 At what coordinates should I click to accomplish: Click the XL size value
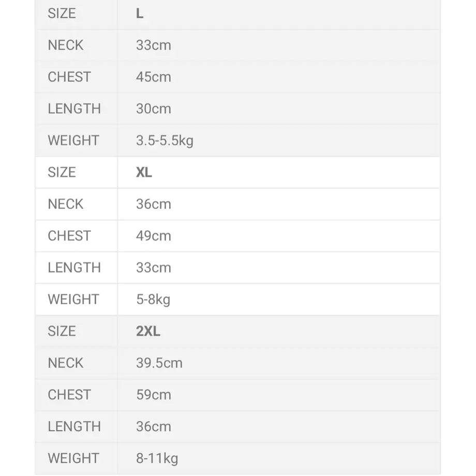pyautogui.click(x=144, y=172)
